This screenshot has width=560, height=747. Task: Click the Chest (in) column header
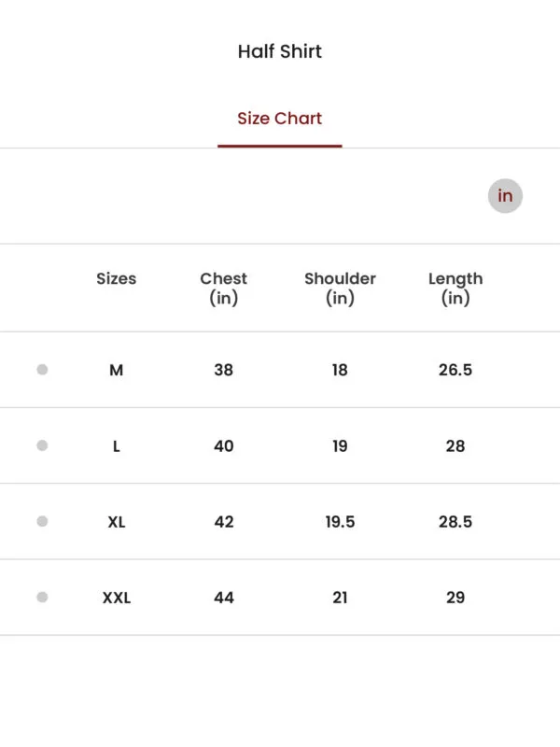point(223,289)
